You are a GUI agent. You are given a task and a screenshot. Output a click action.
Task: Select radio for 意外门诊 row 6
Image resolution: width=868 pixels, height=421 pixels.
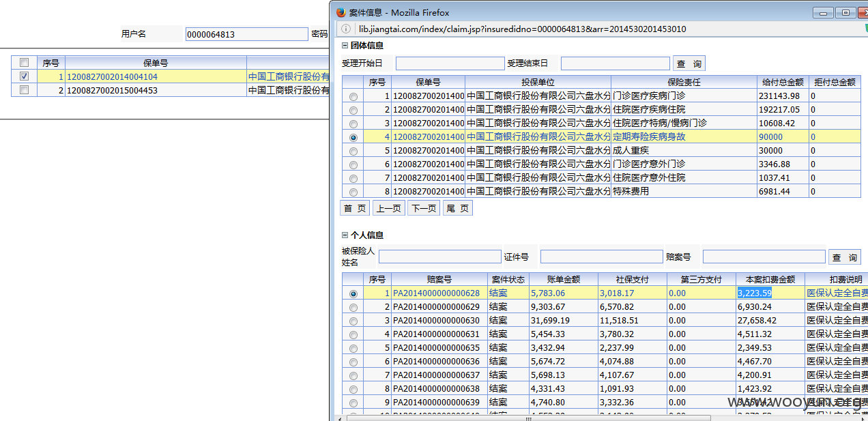pos(353,165)
